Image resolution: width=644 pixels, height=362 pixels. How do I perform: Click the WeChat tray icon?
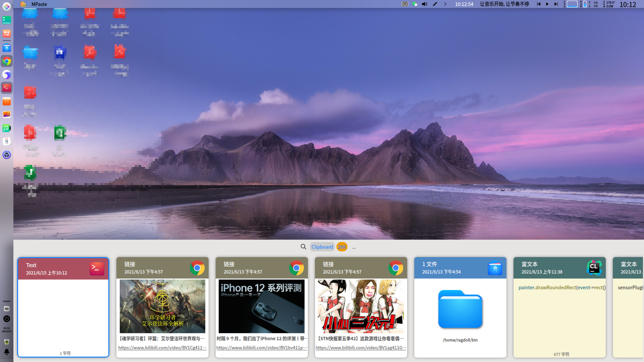tap(415, 4)
